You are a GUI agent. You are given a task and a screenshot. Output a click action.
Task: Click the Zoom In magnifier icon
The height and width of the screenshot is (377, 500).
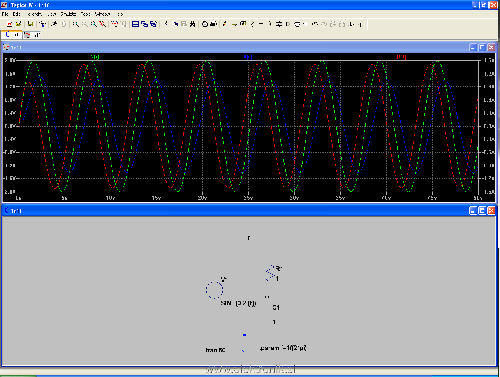76,24
